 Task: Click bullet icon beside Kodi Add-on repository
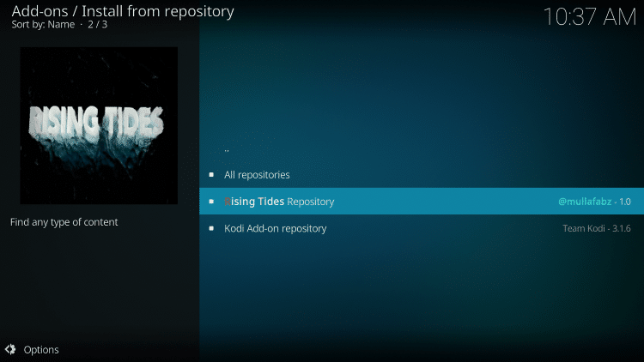[x=211, y=228]
